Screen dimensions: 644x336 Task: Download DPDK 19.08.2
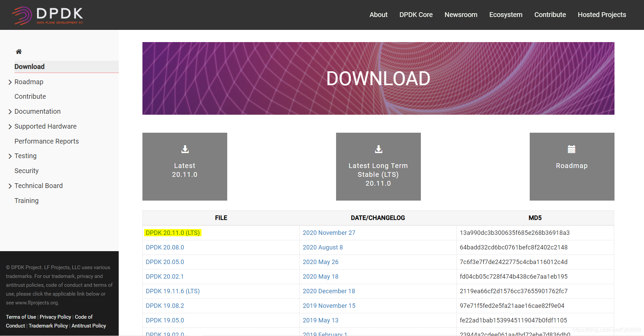(x=165, y=306)
